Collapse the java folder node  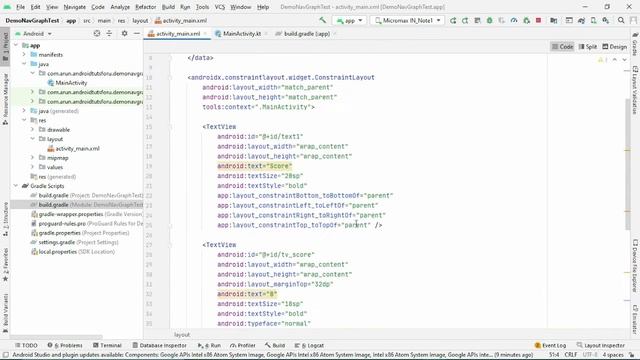[24, 64]
